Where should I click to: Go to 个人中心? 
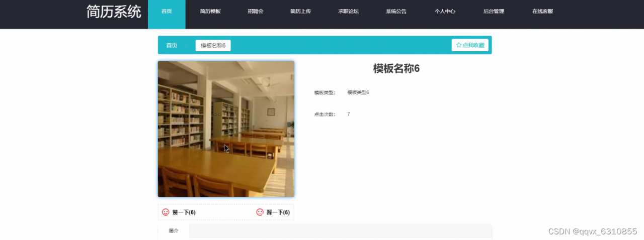(445, 12)
